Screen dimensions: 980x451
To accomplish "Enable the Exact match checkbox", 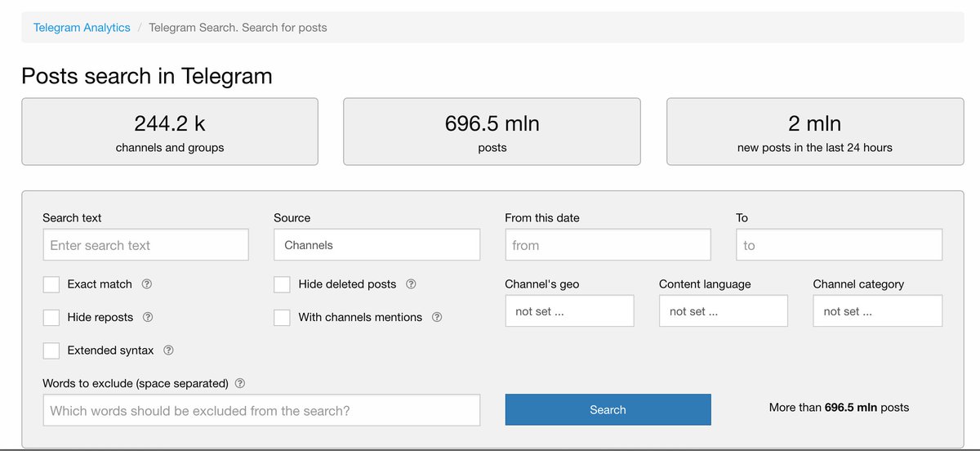I will 51,284.
